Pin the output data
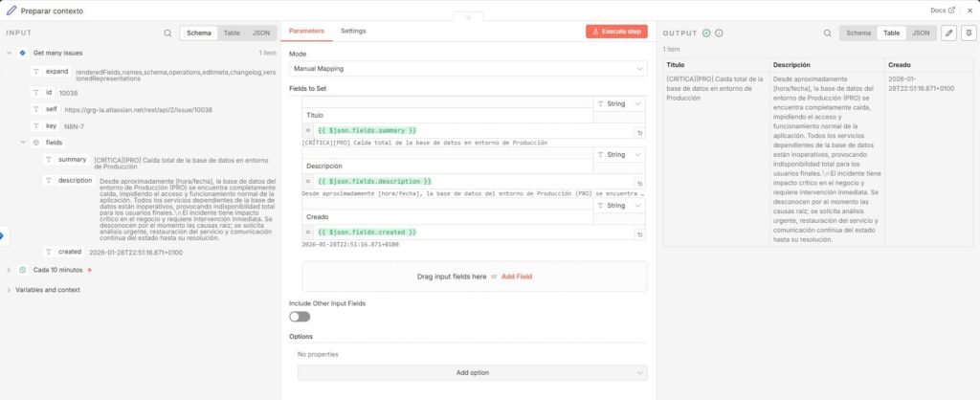980x400 pixels. point(969,33)
